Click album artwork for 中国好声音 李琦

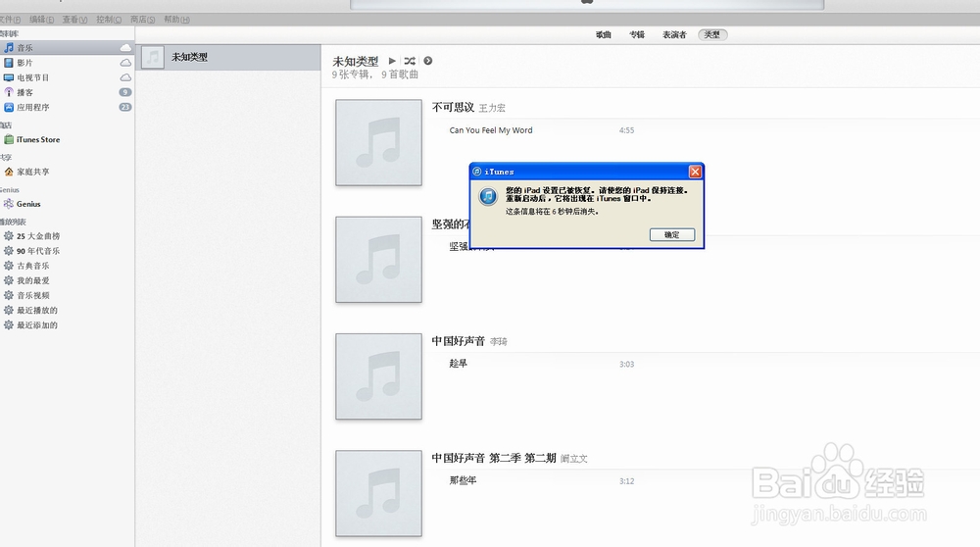(378, 376)
